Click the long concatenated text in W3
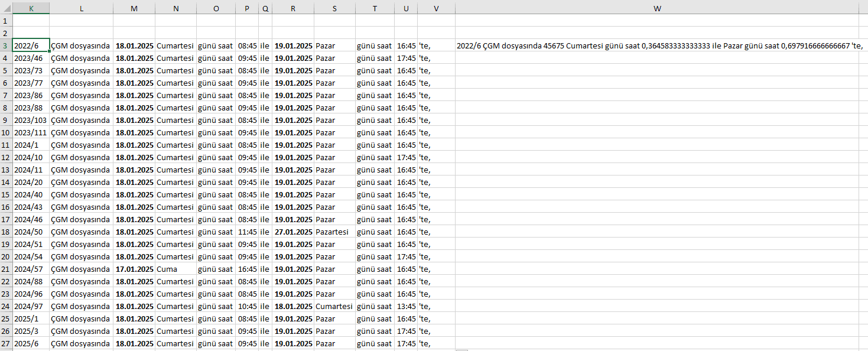Image resolution: width=868 pixels, height=351 pixels. tap(656, 46)
